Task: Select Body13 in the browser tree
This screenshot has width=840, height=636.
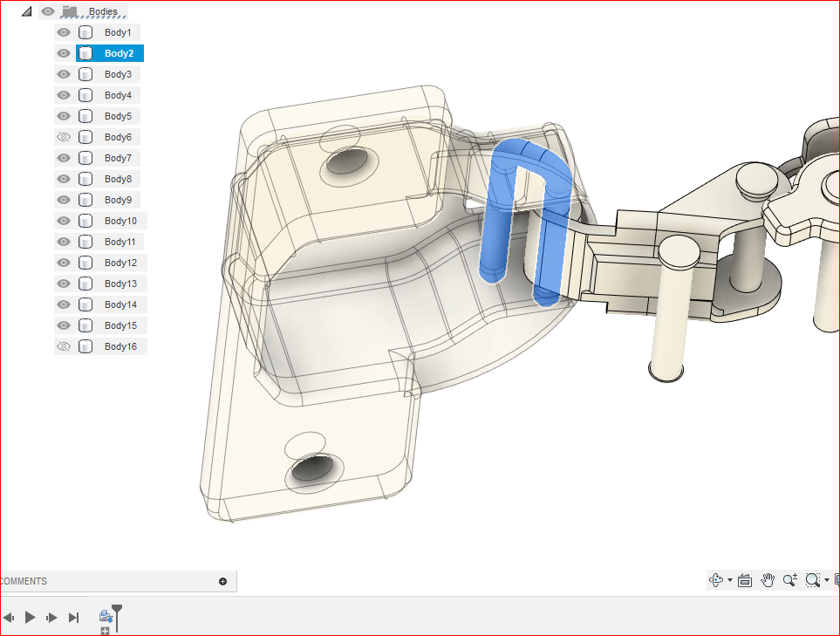Action: (120, 284)
